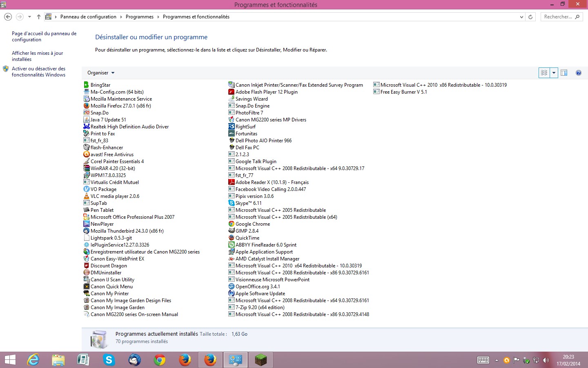
Task: Select Discount Dragon entry
Action: coord(109,266)
